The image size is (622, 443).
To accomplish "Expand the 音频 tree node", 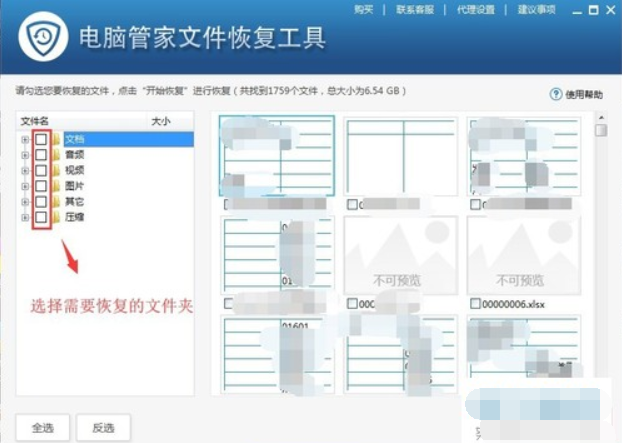I will (x=24, y=155).
